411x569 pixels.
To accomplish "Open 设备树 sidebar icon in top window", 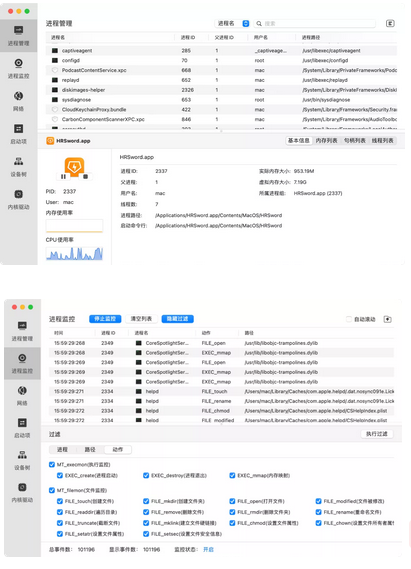I will click(19, 161).
